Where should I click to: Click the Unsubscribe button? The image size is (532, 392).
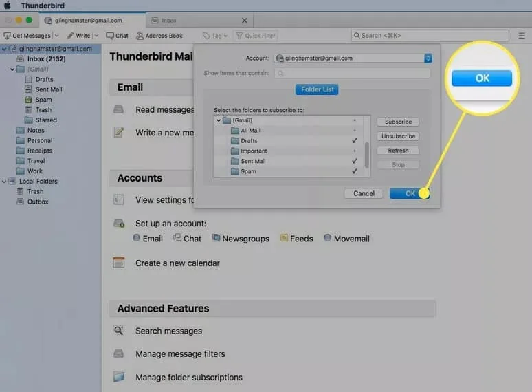pos(398,136)
